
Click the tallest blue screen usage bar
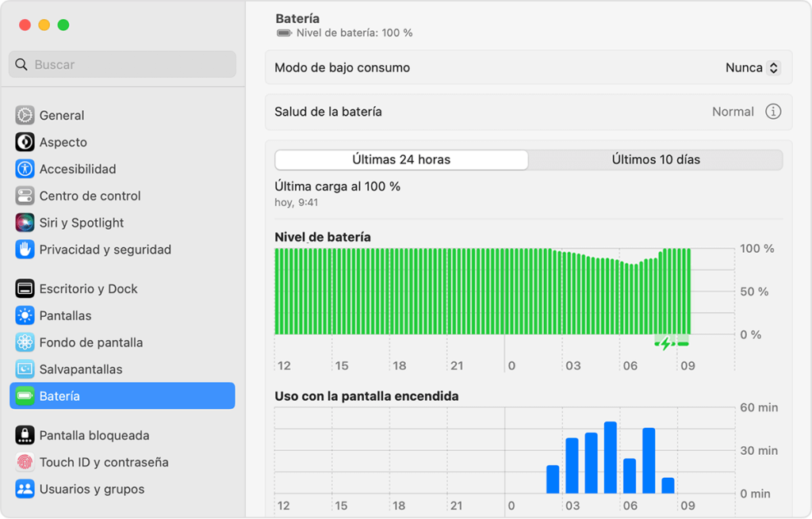tap(611, 458)
